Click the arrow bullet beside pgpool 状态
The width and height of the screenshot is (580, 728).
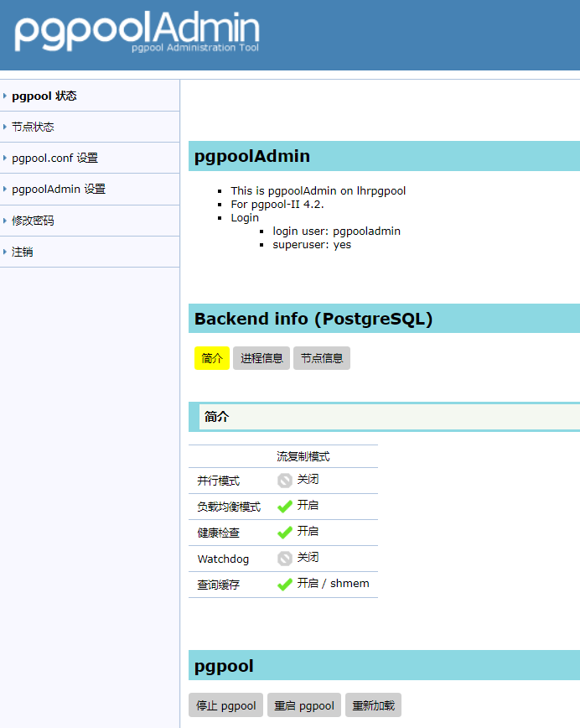point(5,96)
